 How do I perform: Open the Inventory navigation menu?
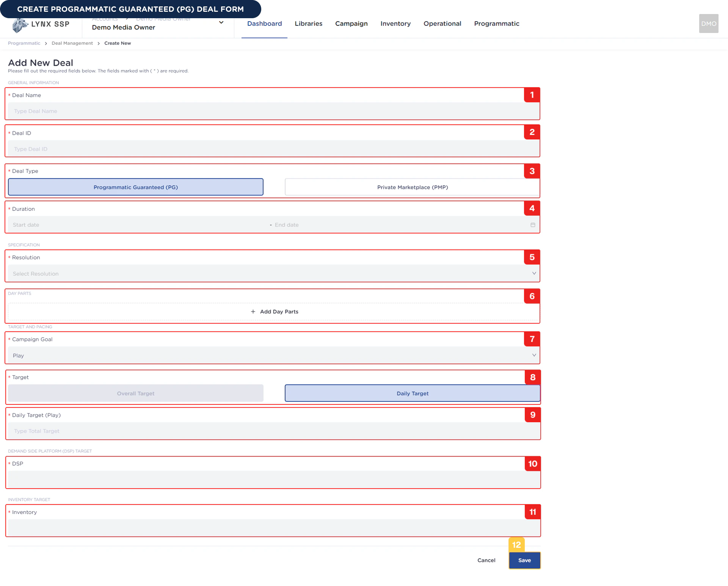395,24
